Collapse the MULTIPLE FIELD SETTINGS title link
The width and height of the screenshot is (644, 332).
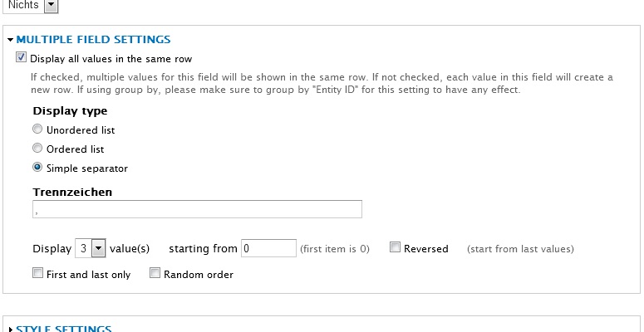click(x=93, y=39)
